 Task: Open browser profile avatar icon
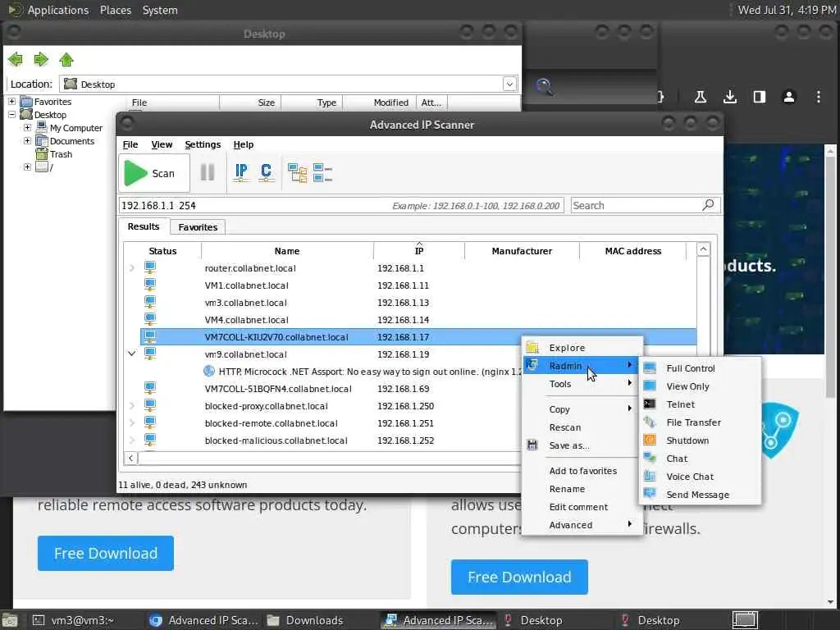coord(788,97)
